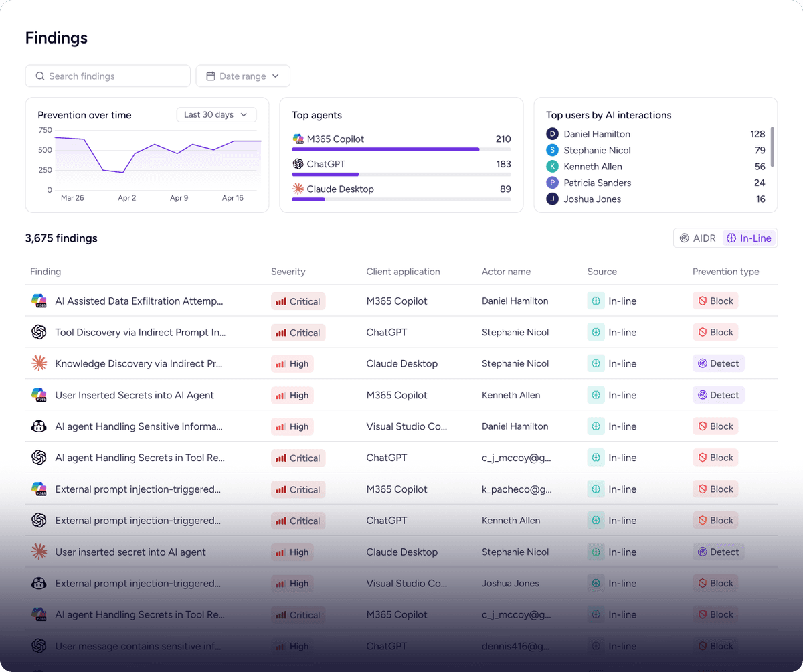The height and width of the screenshot is (672, 803).
Task: Click the Claude Desktop starburst icon in Top agents
Action: [298, 189]
